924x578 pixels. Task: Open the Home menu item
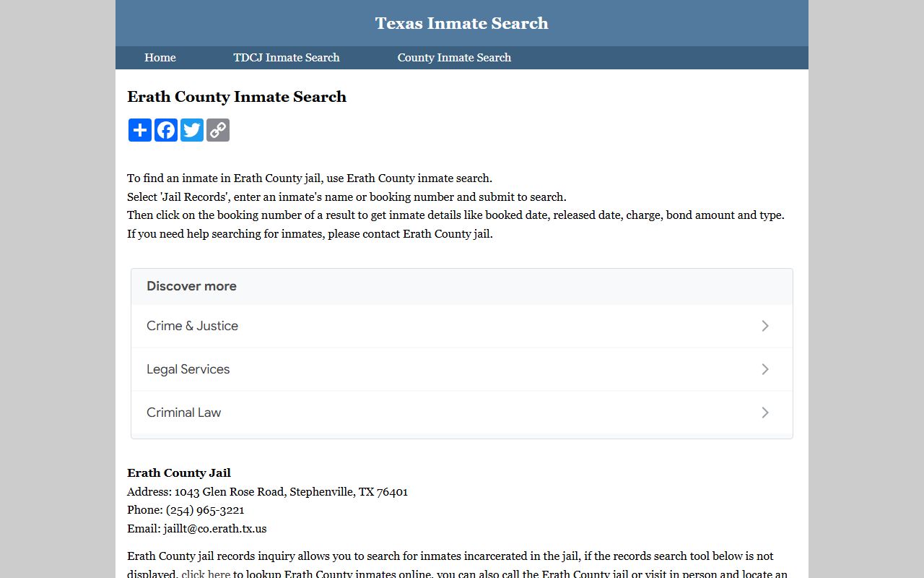(x=160, y=58)
